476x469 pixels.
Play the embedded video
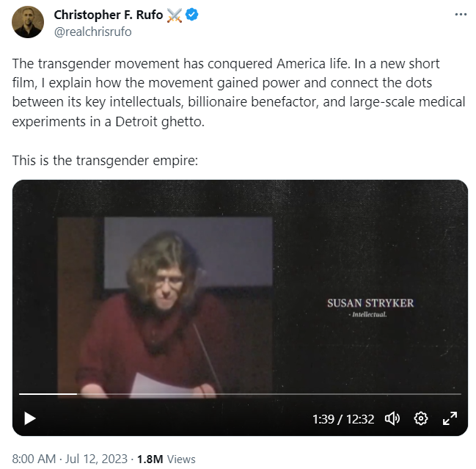pyautogui.click(x=30, y=418)
